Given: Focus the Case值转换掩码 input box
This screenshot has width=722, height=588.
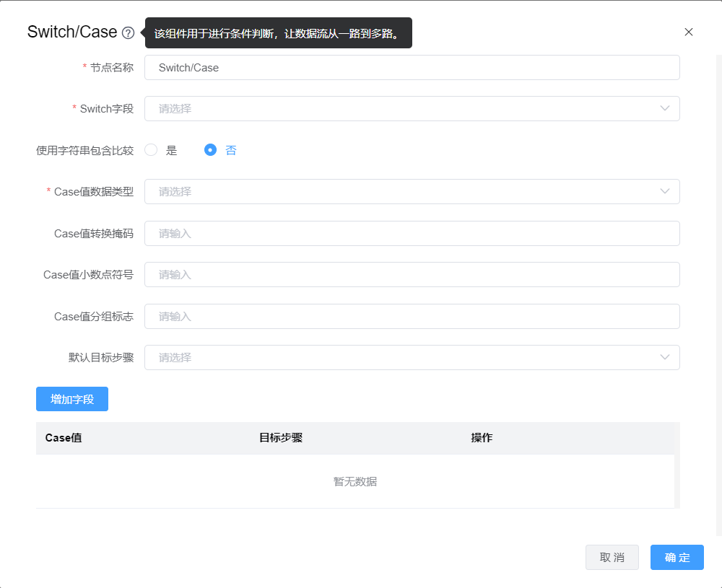Looking at the screenshot, I should 412,234.
